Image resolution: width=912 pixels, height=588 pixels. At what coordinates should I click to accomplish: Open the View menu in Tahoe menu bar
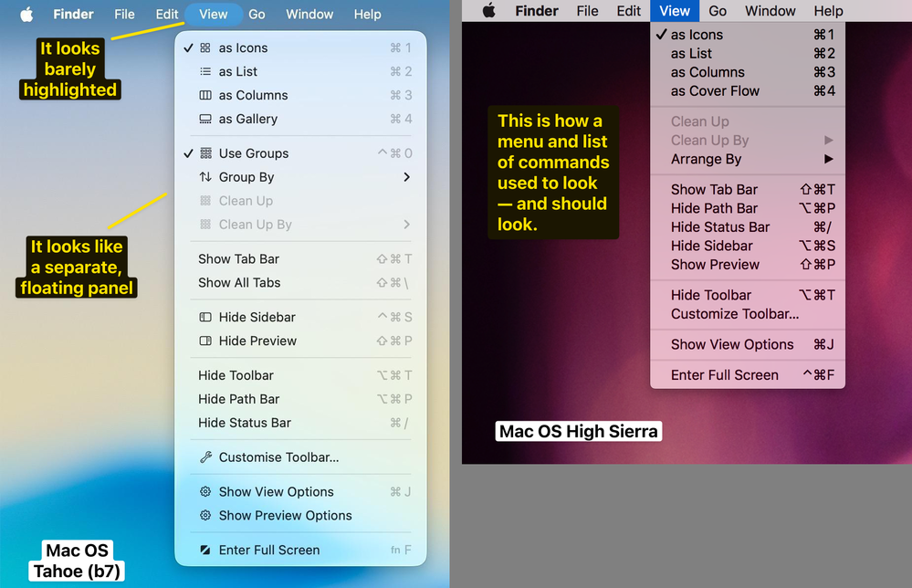[213, 14]
